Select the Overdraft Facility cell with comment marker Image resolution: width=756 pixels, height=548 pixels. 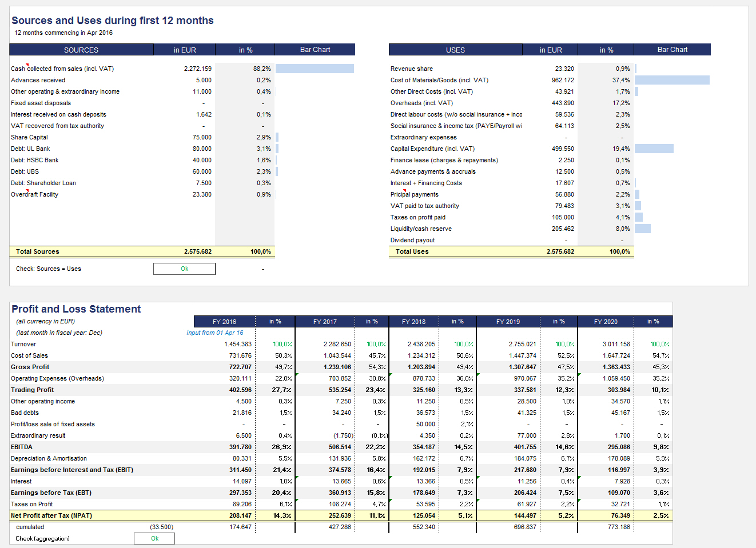point(34,194)
